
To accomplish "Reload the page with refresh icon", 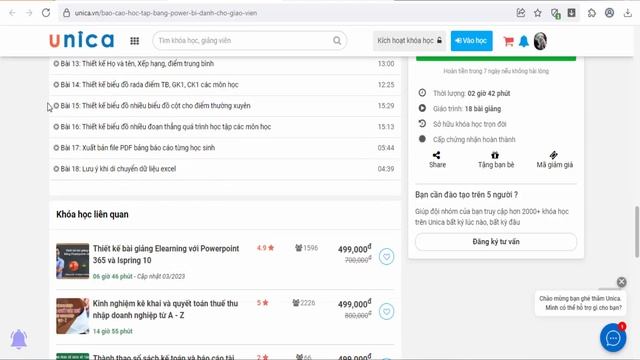I will point(46,13).
